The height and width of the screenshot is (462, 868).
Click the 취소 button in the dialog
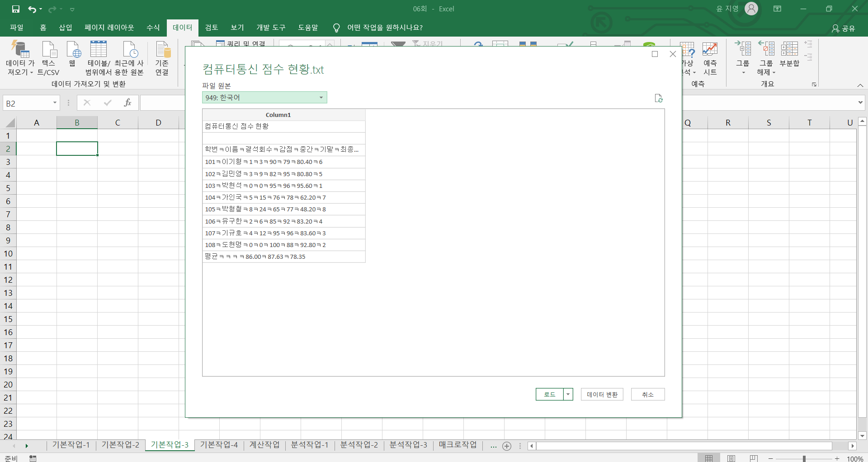pos(647,394)
